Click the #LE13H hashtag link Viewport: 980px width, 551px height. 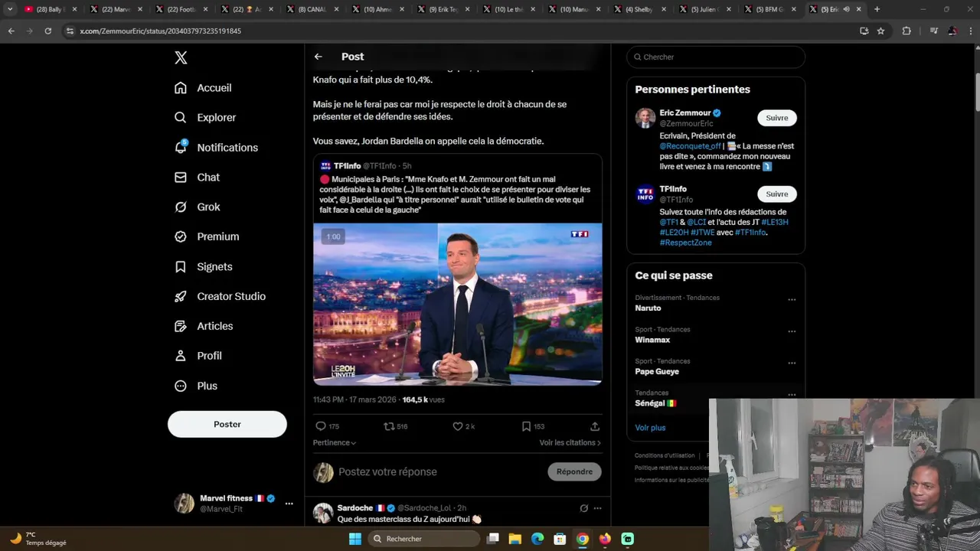click(x=775, y=222)
